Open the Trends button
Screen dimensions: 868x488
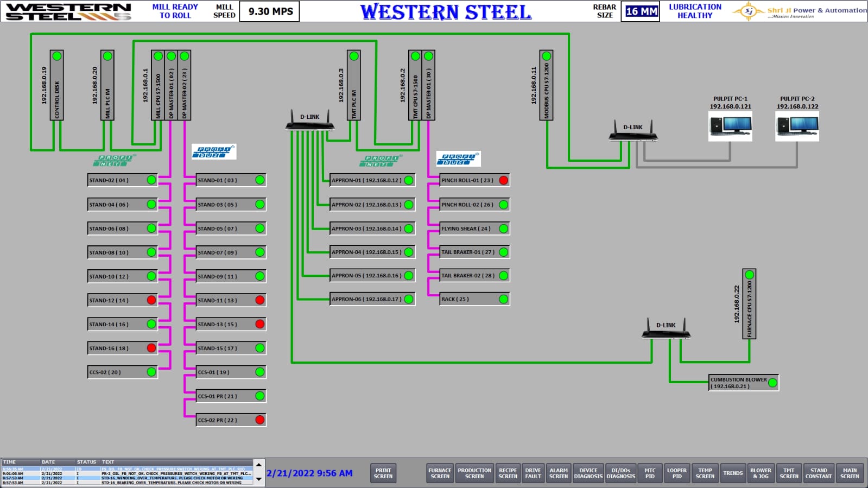coord(733,473)
